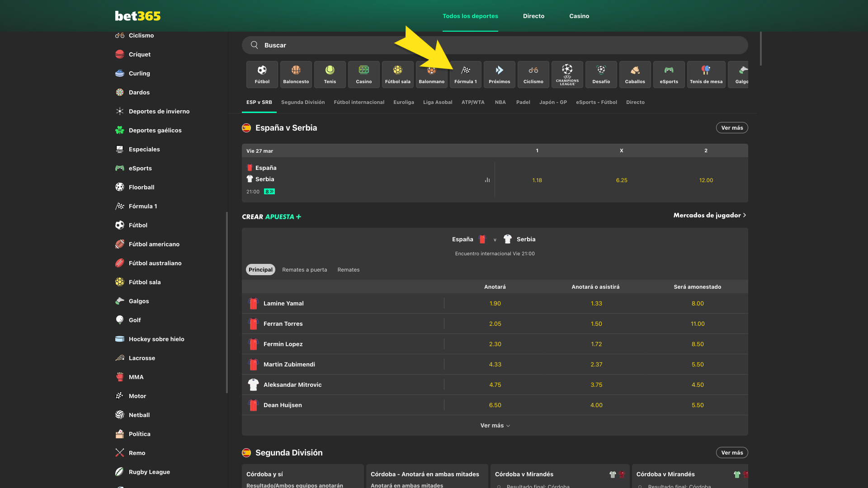Open the Tenis de mesa tile
The image size is (868, 488).
[x=706, y=75]
